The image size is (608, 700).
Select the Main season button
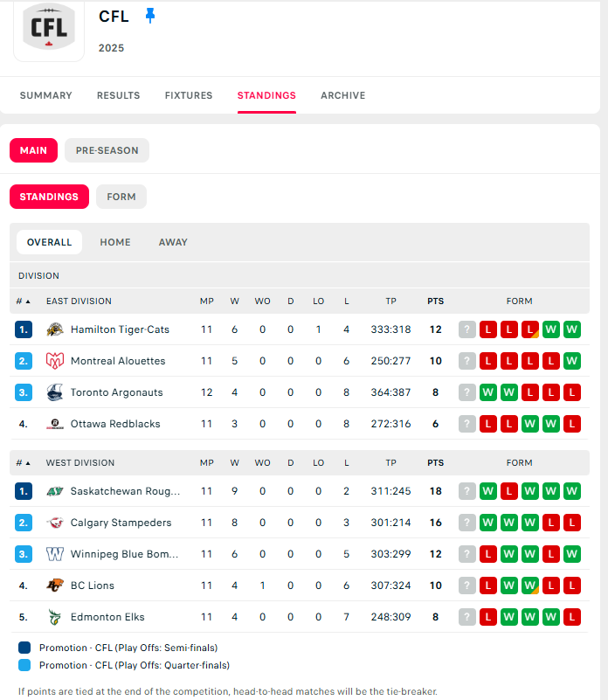pyautogui.click(x=33, y=150)
